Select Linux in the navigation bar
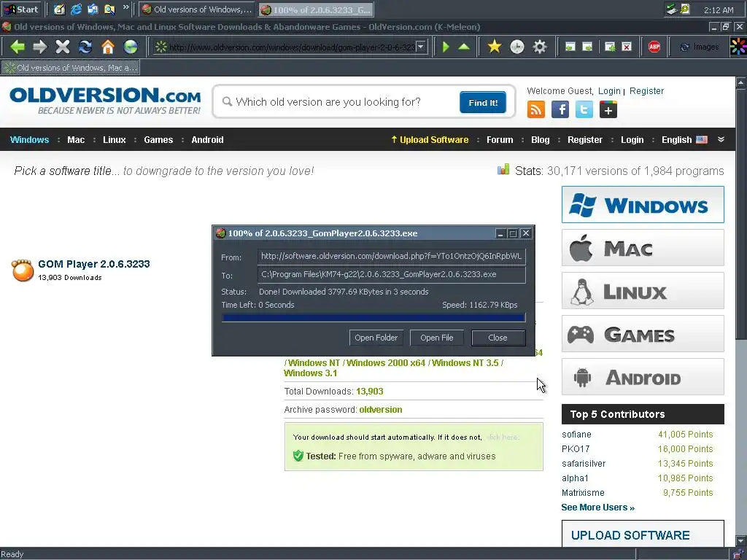This screenshot has width=747, height=560. coord(115,139)
